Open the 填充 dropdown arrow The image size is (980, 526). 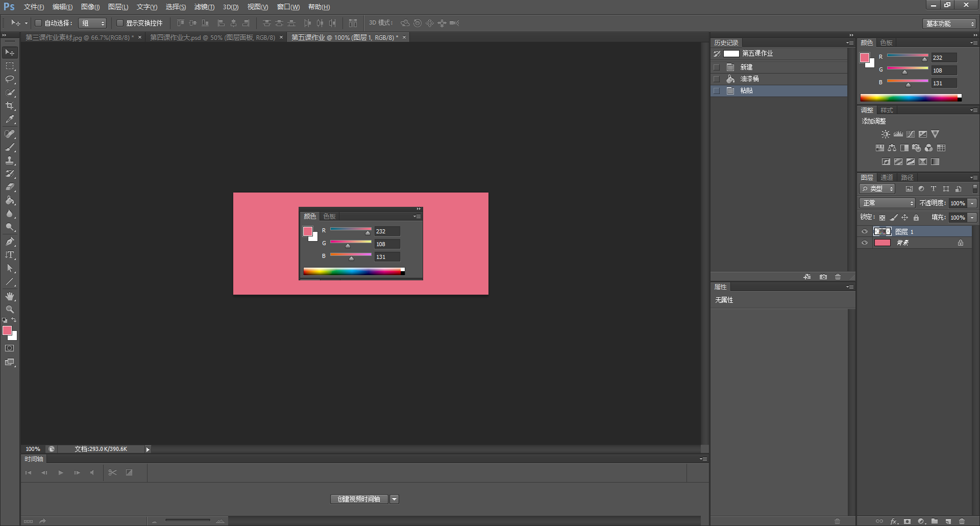[972, 218]
